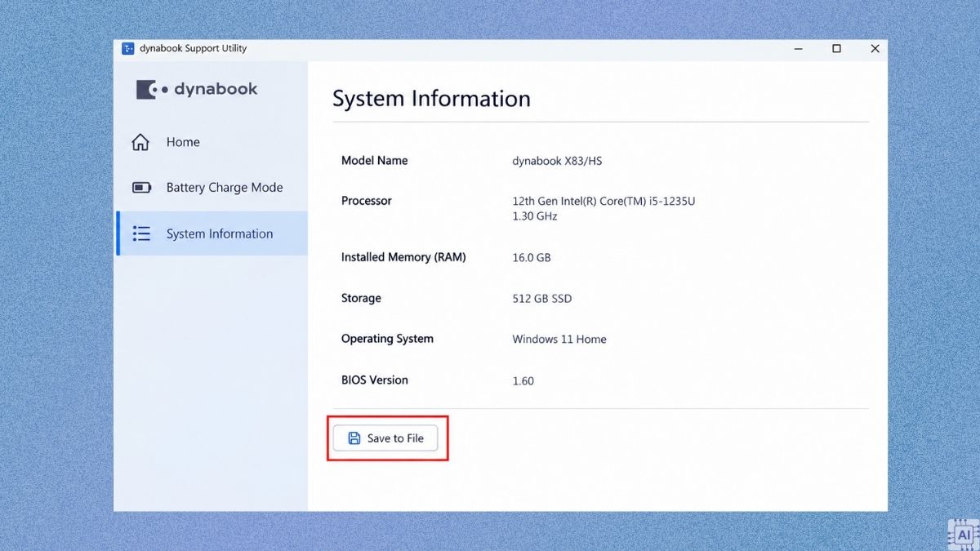Image resolution: width=980 pixels, height=551 pixels.
Task: Click the floppy disk save icon
Action: [x=354, y=438]
